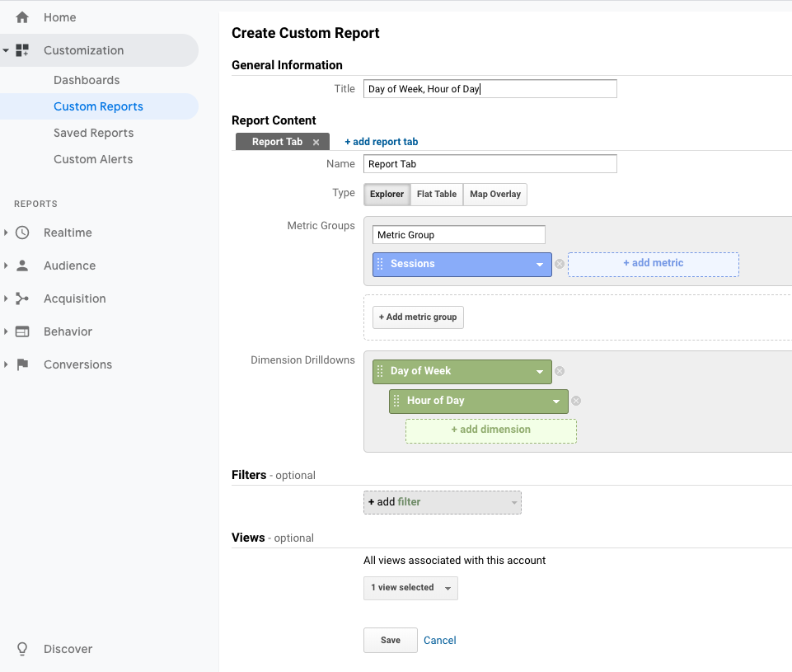
Task: Click the Cancel link
Action: click(439, 640)
